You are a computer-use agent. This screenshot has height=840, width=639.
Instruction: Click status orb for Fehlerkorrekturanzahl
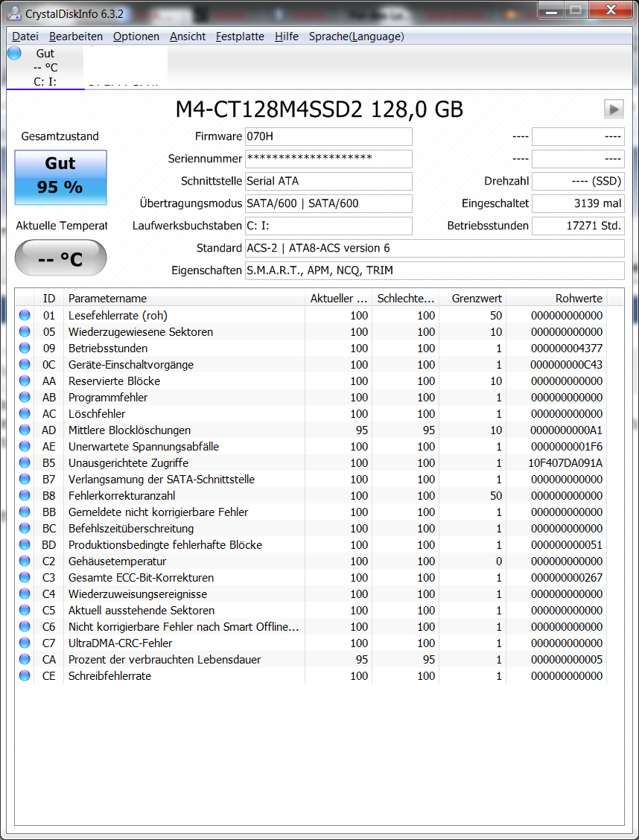(24, 495)
